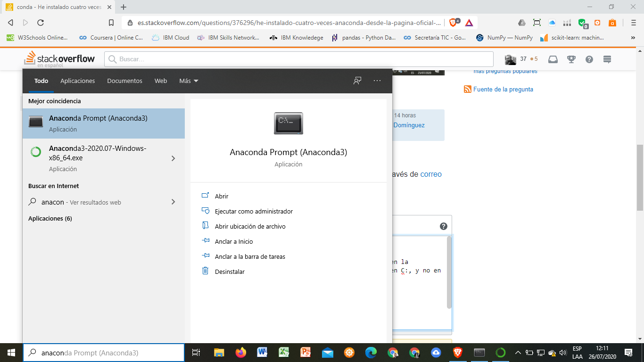Screen dimensions: 644x362
Task: Open Anaconda Prompt via the Abrir option
Action: (x=222, y=196)
